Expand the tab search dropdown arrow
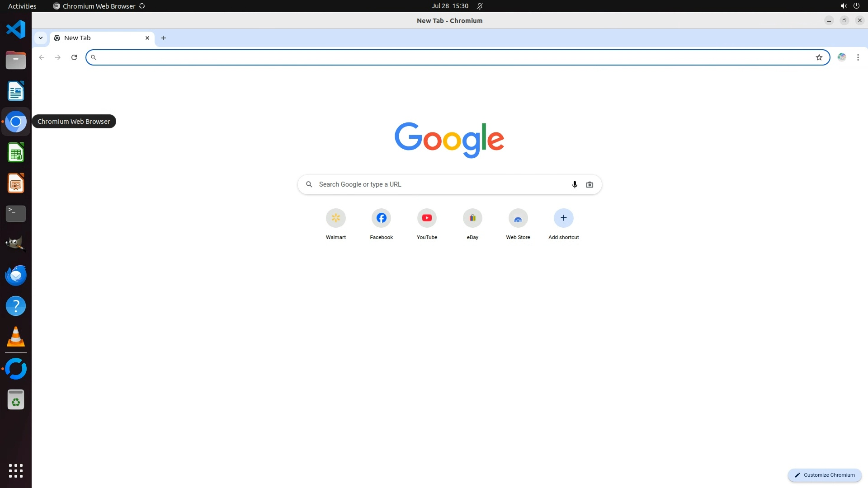The height and width of the screenshot is (488, 868). coord(41,38)
